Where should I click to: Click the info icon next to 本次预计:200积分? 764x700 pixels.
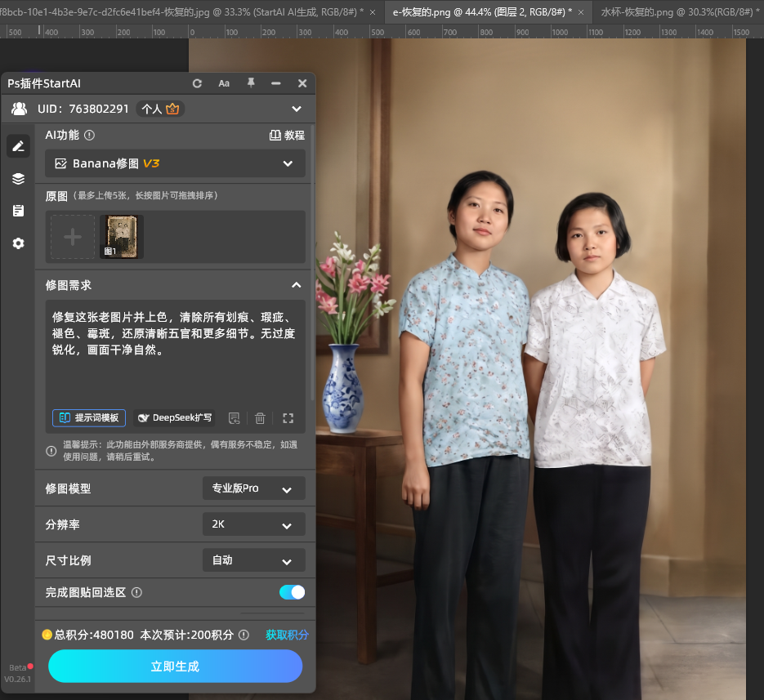pos(243,635)
